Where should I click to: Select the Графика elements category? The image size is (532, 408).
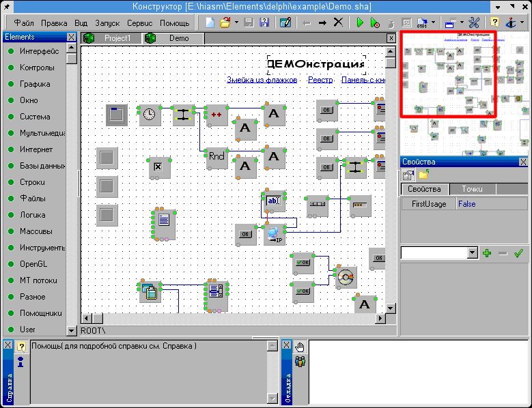(x=35, y=84)
